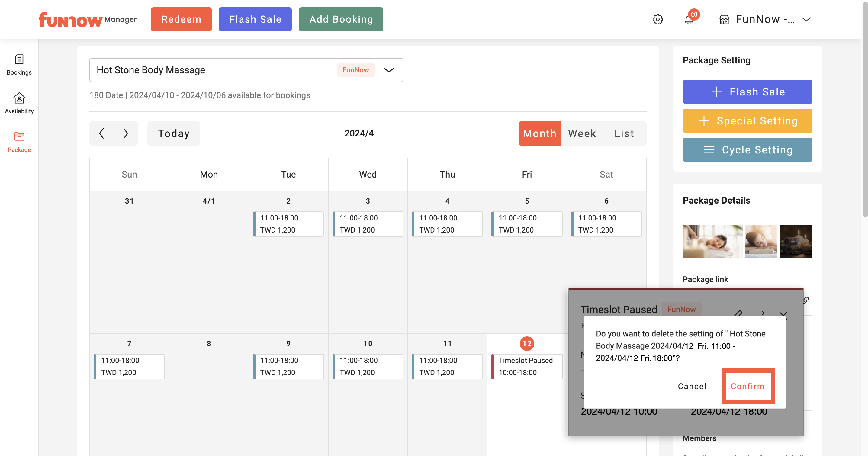Open the notifications bell
The width and height of the screenshot is (868, 456).
pos(689,20)
